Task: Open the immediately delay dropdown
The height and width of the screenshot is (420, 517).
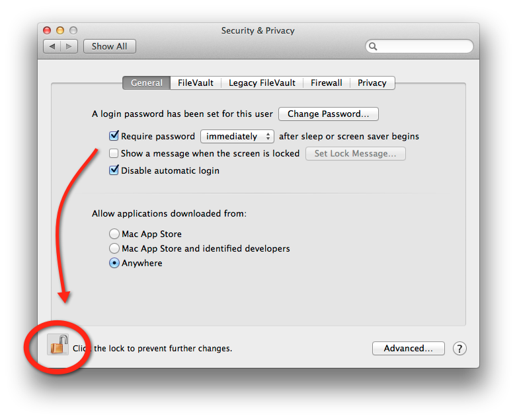Action: pos(237,137)
